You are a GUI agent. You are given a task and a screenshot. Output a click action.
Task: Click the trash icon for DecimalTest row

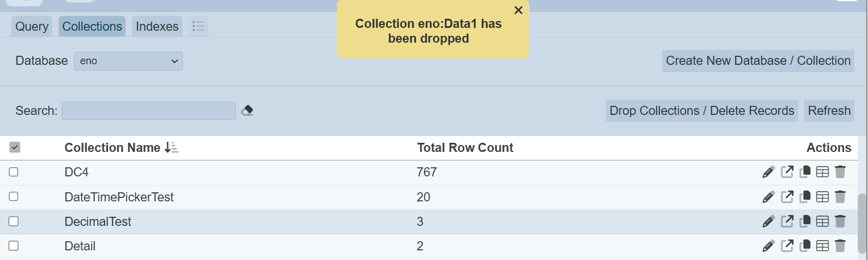[x=840, y=221]
